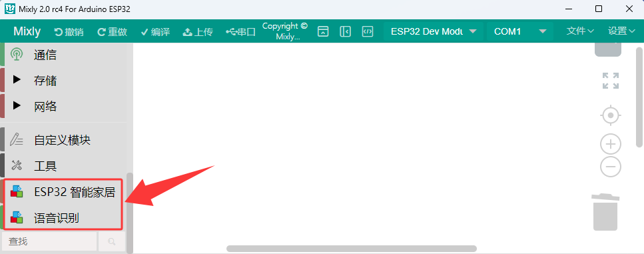Open the serial monitor via 串口
This screenshot has width=644, height=254.
coord(240,31)
